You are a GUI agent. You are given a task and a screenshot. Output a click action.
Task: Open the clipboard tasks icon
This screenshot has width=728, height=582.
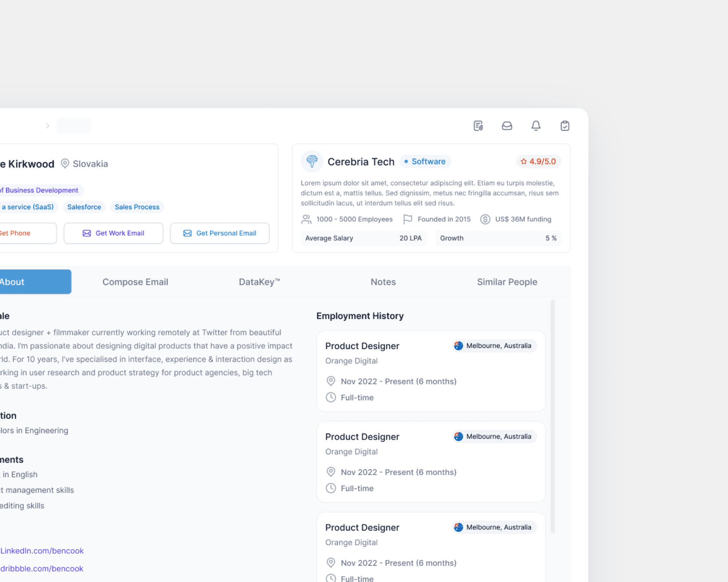coord(565,126)
